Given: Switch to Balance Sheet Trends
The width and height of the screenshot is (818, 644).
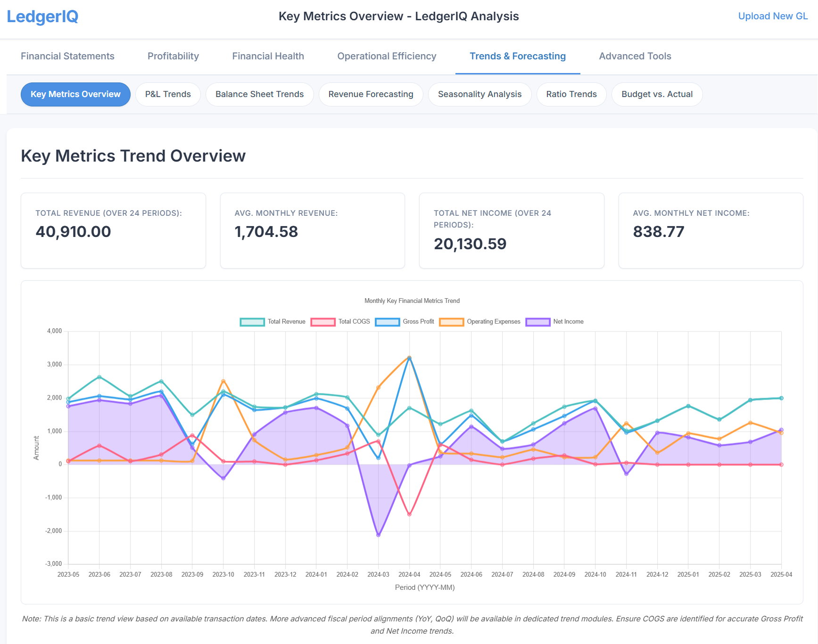Looking at the screenshot, I should point(259,94).
